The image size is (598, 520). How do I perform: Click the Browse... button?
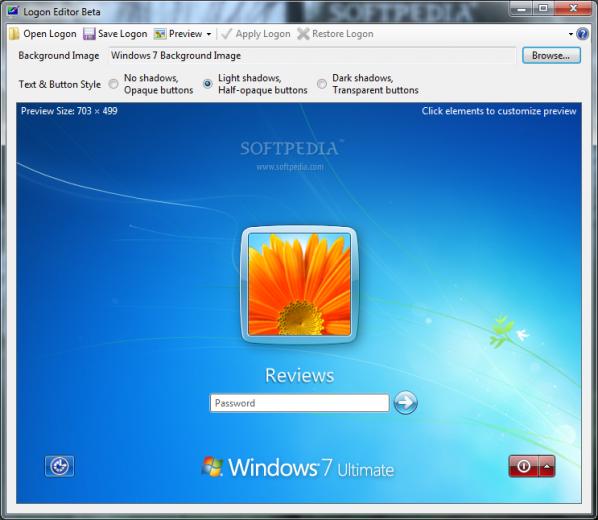click(551, 56)
